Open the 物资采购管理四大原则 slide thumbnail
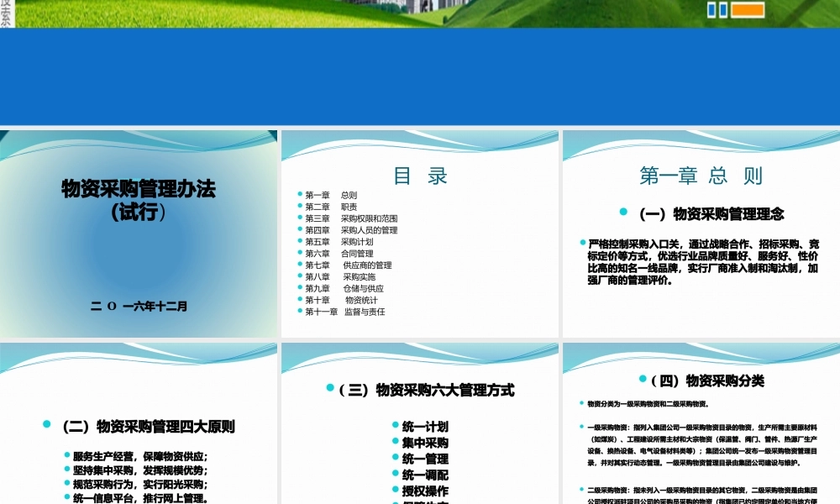840x504 pixels. (139, 423)
